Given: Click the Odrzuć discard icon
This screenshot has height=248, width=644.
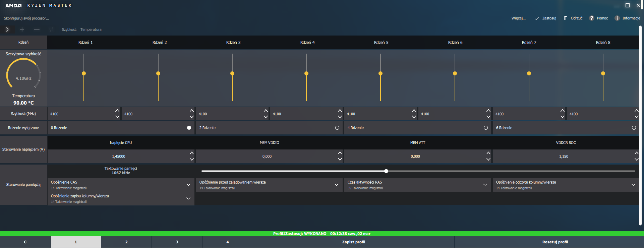Looking at the screenshot, I should click(x=566, y=18).
